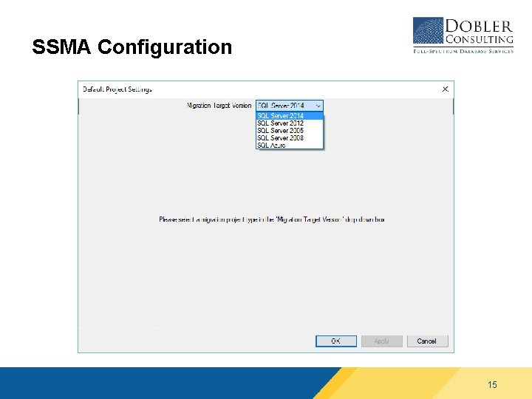Select SQL Server 2014 from the list
Image resolution: width=532 pixels, height=399 pixels.
pos(290,116)
